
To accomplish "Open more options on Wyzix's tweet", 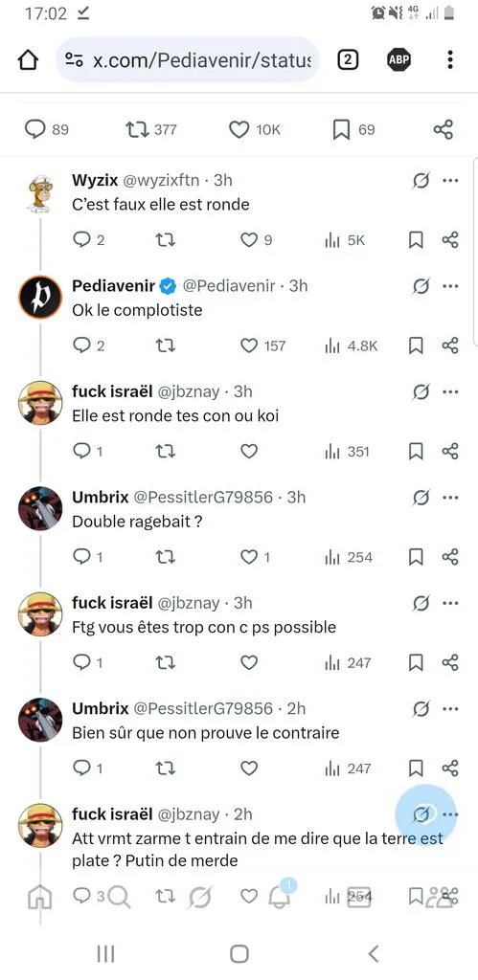I will pos(450,181).
